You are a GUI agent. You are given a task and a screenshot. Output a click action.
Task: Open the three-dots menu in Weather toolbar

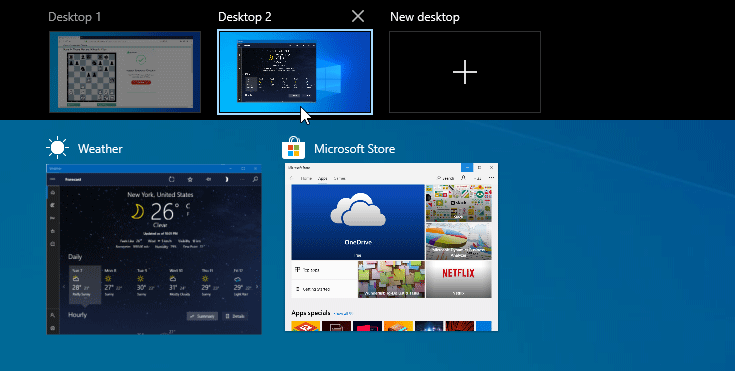242,179
